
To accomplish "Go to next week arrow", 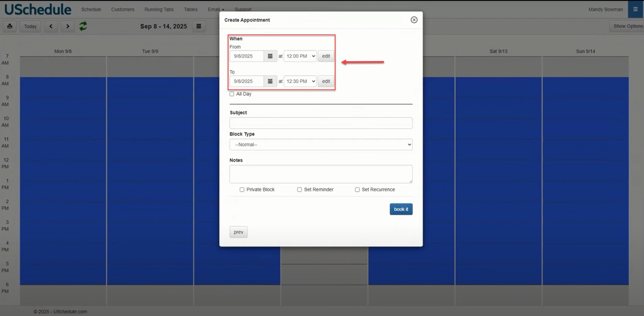I will (67, 26).
